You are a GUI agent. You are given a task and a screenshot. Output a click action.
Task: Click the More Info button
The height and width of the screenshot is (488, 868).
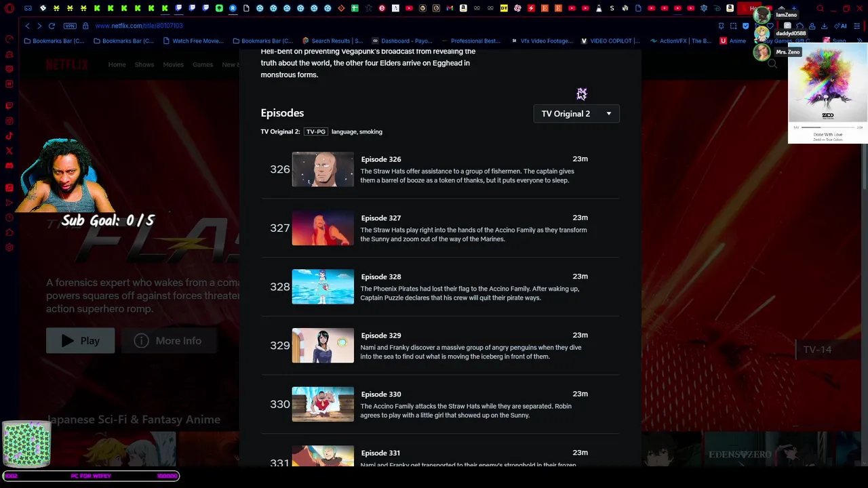168,341
